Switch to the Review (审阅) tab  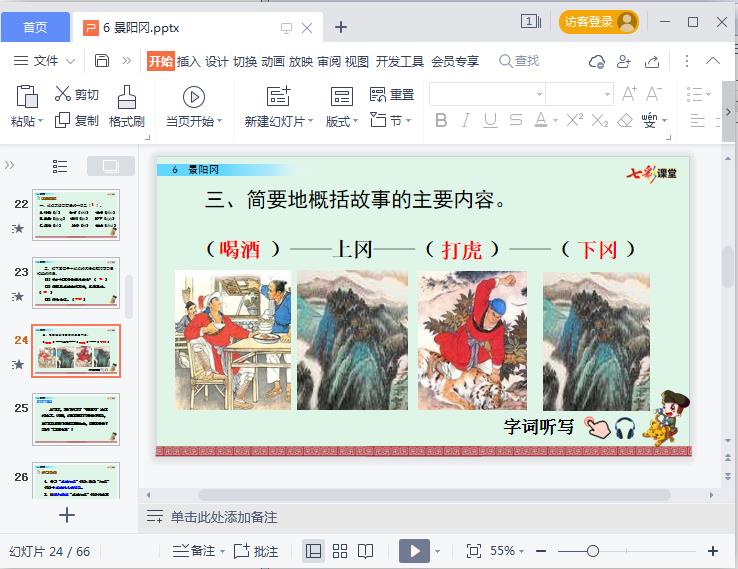coord(329,61)
